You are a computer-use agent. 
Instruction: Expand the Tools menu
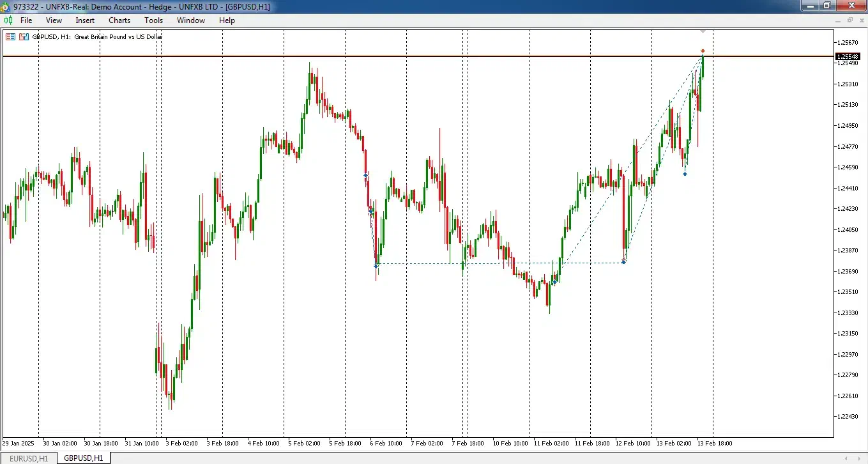pos(153,20)
